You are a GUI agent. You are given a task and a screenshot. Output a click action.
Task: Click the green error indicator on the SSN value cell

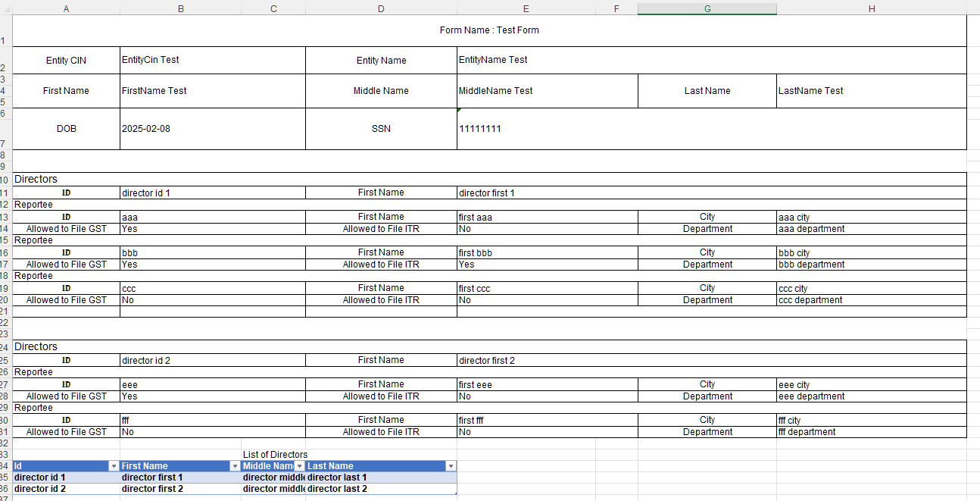tap(459, 111)
